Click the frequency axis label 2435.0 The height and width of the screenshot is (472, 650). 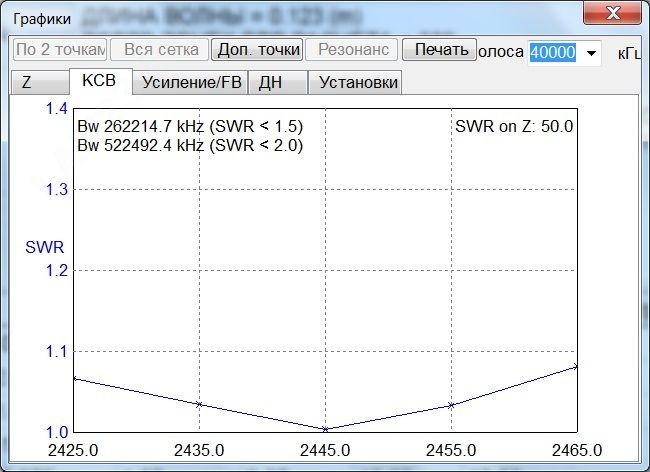pos(199,450)
